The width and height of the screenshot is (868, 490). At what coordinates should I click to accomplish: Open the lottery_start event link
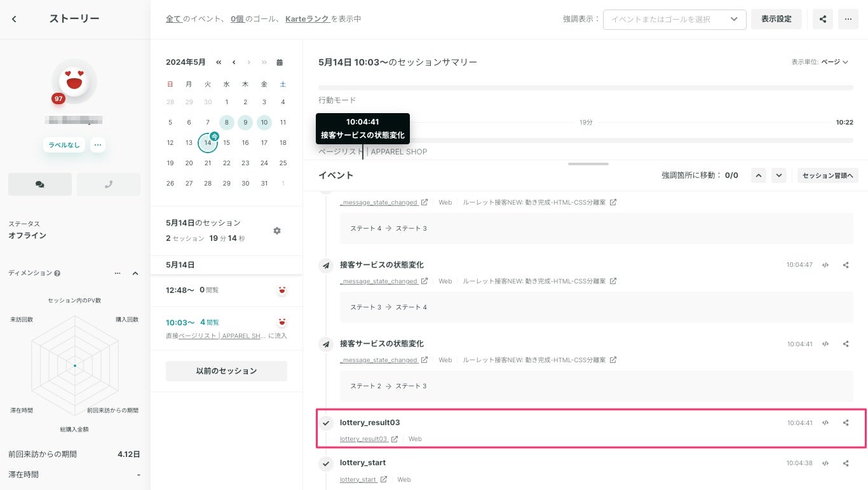point(363,480)
